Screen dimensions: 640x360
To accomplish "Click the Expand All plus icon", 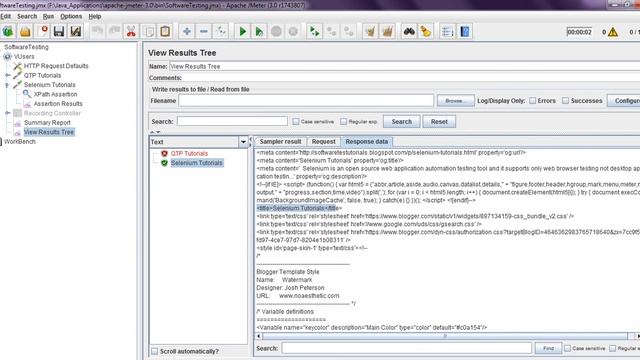I will tap(187, 31).
